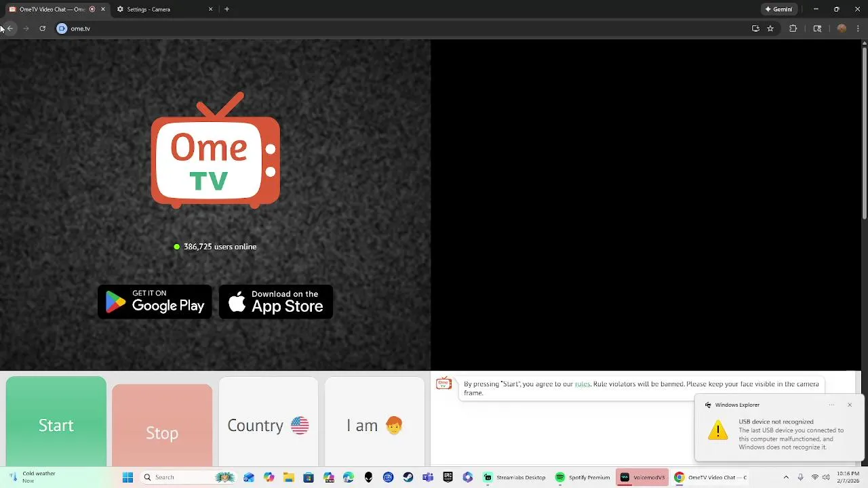Viewport: 868px width, 488px height.
Task: Click the '386,725 users online' text
Action: (220, 247)
